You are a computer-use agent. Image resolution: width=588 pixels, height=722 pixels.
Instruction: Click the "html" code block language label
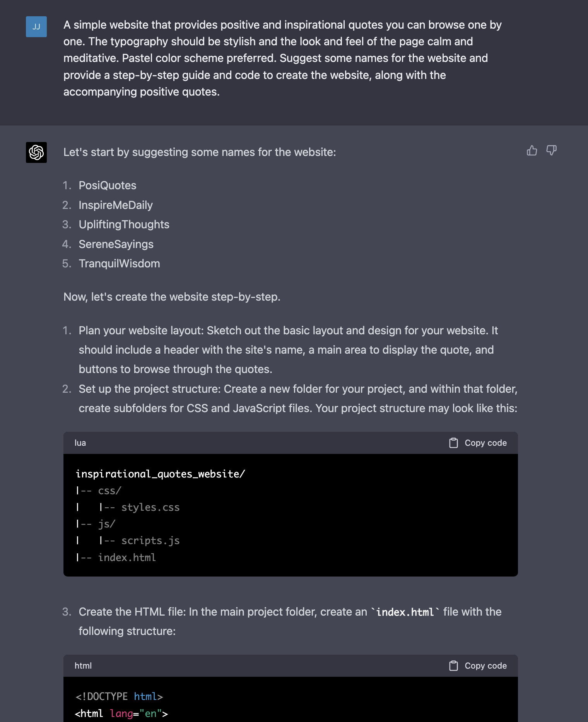(83, 666)
